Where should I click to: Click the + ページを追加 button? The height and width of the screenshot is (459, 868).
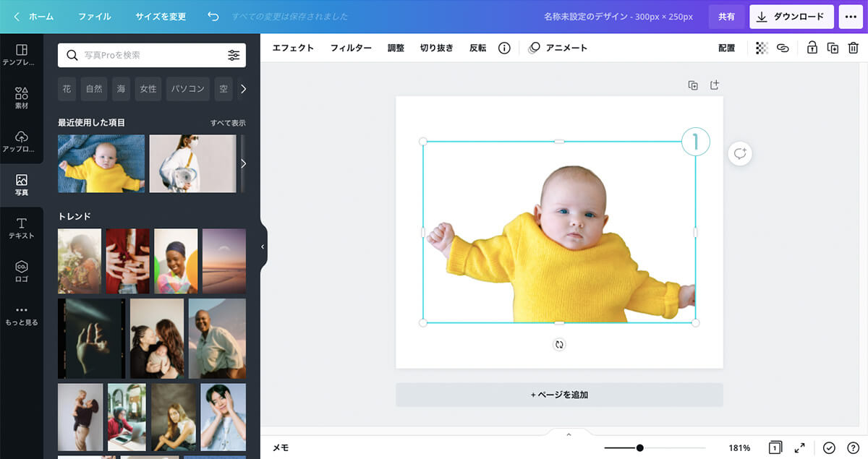[559, 395]
